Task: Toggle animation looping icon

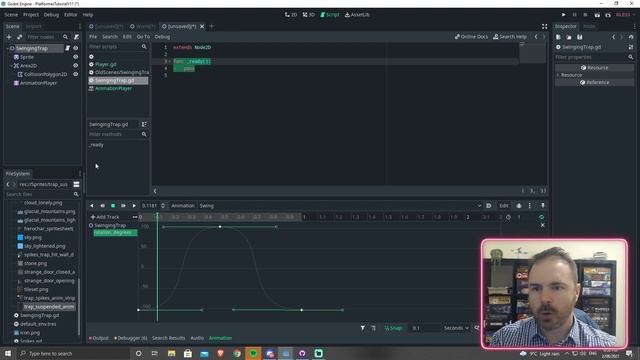Action: point(541,217)
